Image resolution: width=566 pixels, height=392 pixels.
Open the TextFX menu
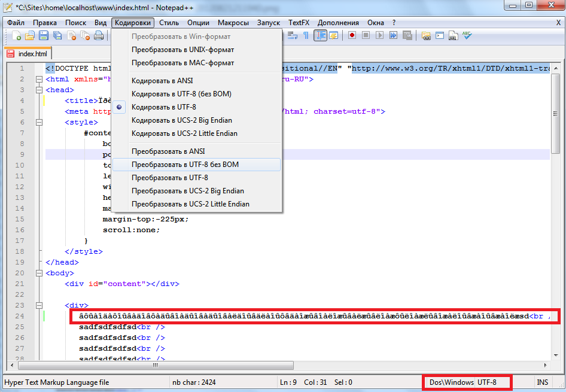pyautogui.click(x=299, y=23)
